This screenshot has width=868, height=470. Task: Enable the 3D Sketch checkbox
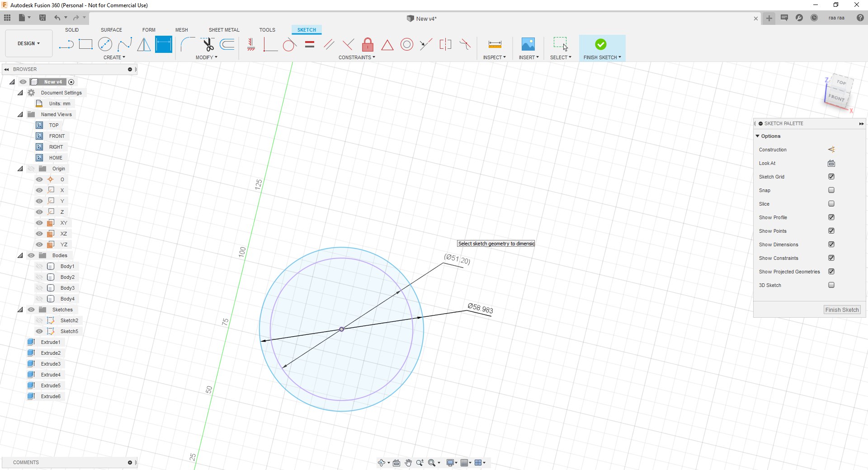(x=831, y=285)
